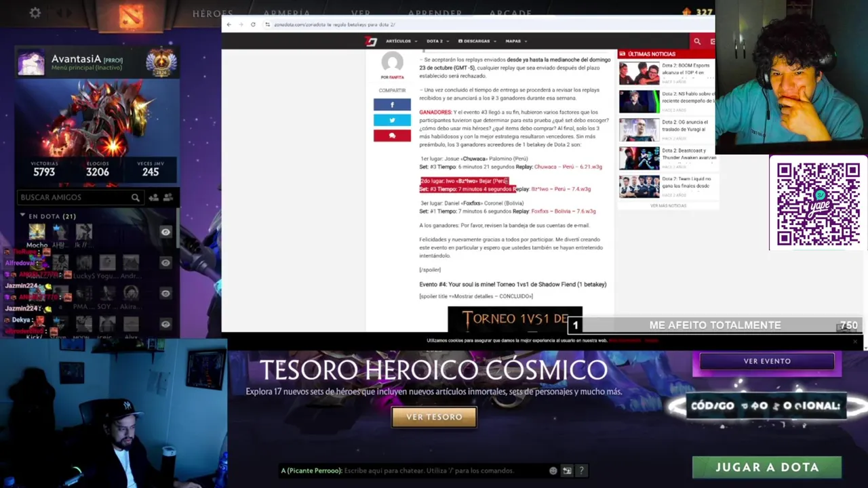Click the VER TESORO button
This screenshot has width=868, height=488.
point(434,417)
